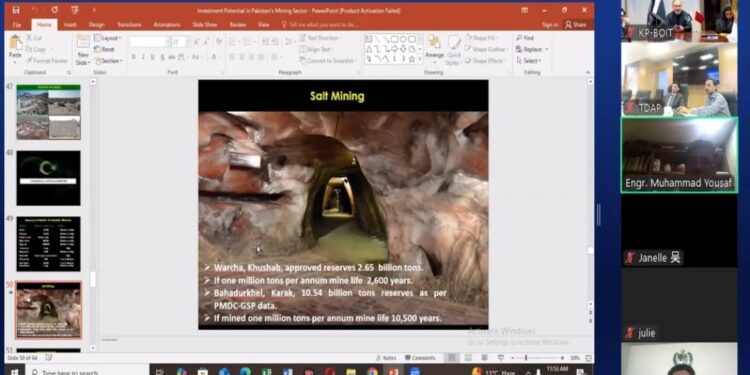Switch to the Design tab
The height and width of the screenshot is (375, 750).
(x=96, y=24)
